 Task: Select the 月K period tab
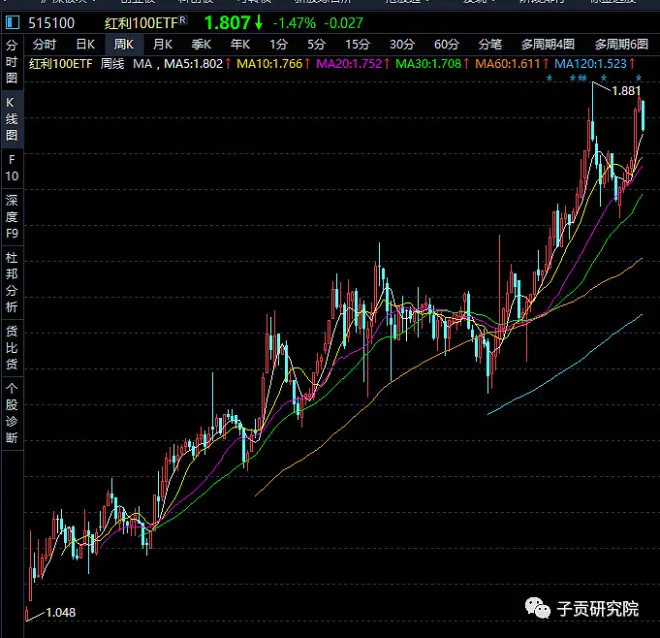tap(162, 45)
